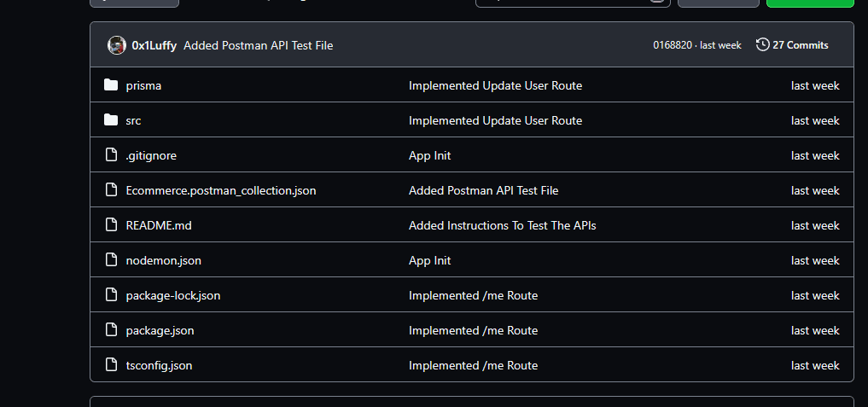The image size is (868, 407).
Task: Click the 0x1Luffy user avatar
Action: tap(117, 45)
